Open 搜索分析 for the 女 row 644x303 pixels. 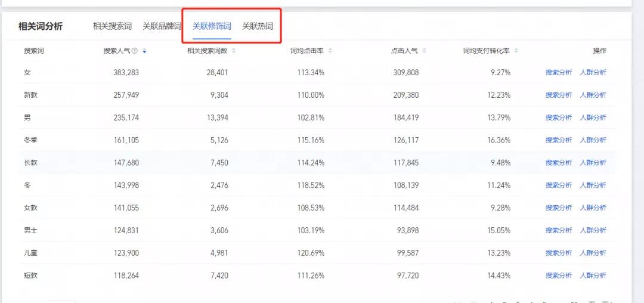(x=559, y=73)
